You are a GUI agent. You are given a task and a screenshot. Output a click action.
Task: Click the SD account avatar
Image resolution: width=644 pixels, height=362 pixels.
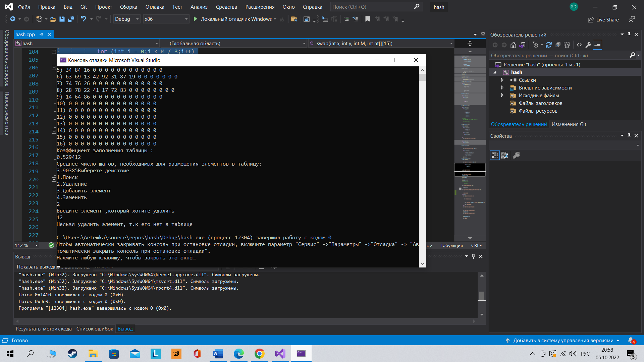coord(574,7)
